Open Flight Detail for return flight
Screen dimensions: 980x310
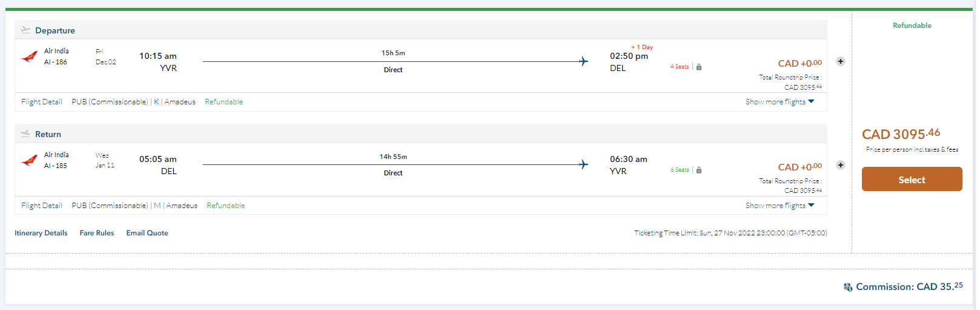click(x=42, y=206)
